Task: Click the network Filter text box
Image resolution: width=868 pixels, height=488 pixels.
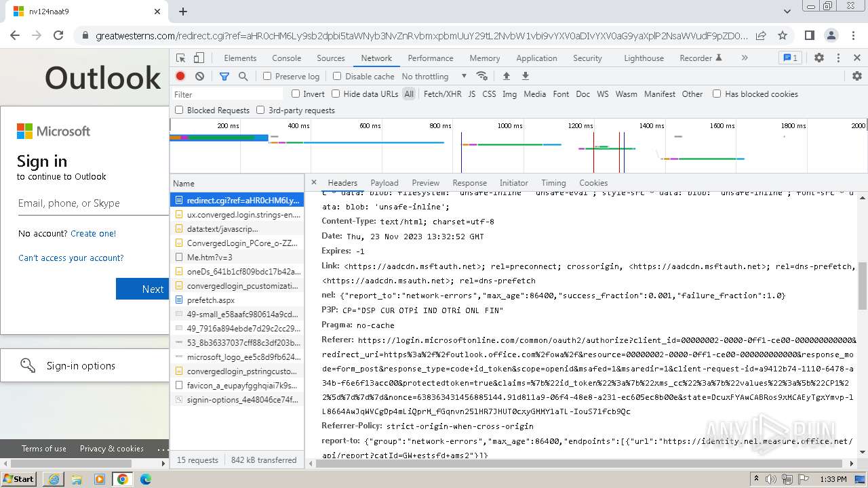Action: pos(228,94)
